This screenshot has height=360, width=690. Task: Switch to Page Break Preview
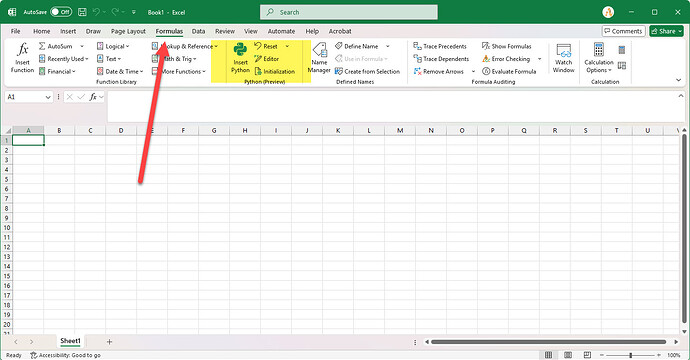click(x=587, y=355)
